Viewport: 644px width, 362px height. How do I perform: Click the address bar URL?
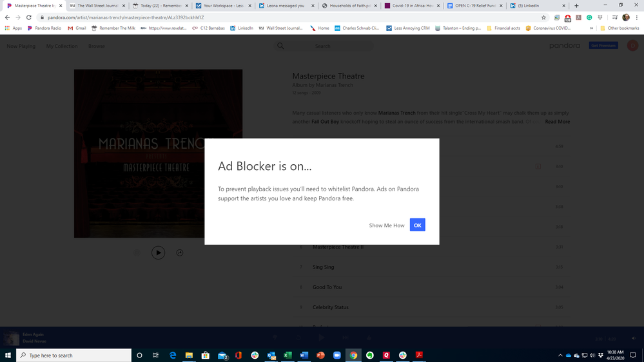tap(126, 17)
